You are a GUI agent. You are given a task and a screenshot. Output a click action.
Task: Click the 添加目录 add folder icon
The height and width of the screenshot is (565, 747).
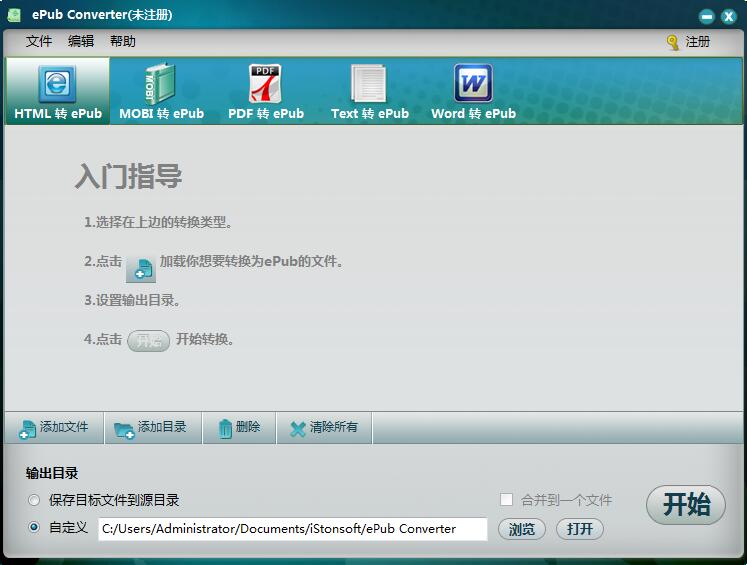[x=124, y=429]
